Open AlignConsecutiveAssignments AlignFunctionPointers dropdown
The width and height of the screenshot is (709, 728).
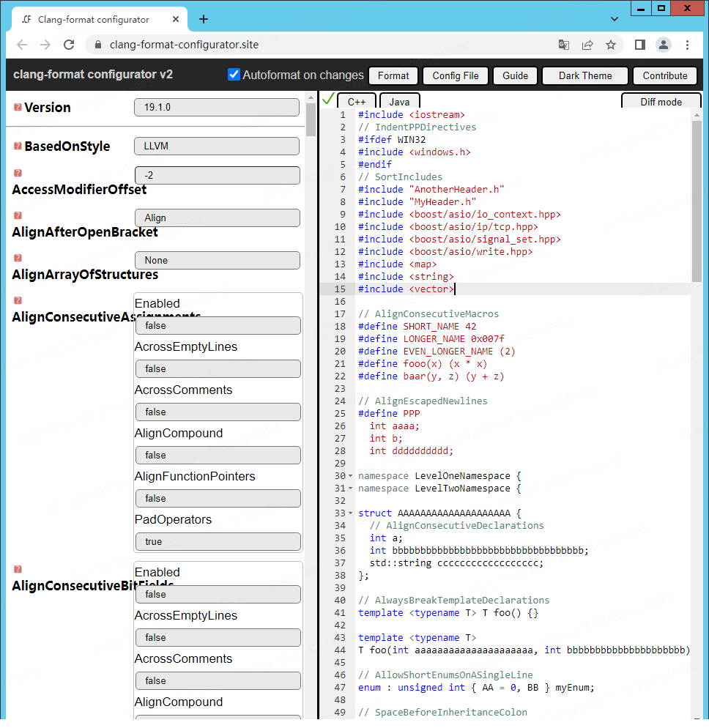pyautogui.click(x=218, y=498)
